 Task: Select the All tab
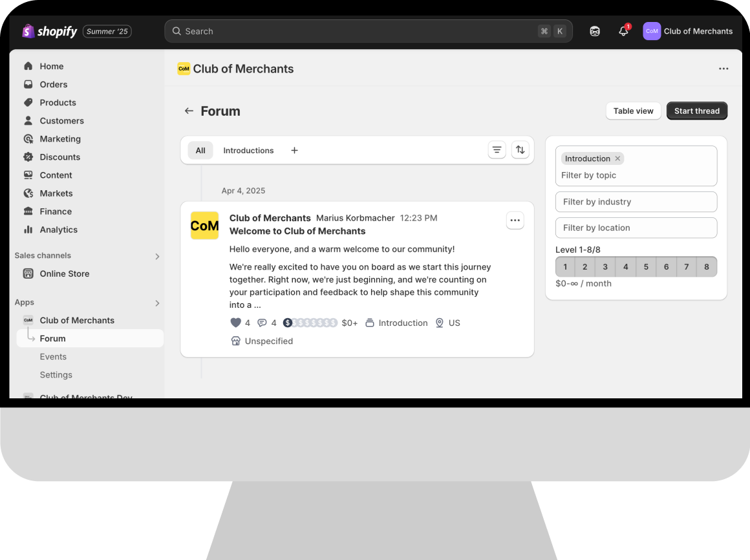tap(200, 150)
